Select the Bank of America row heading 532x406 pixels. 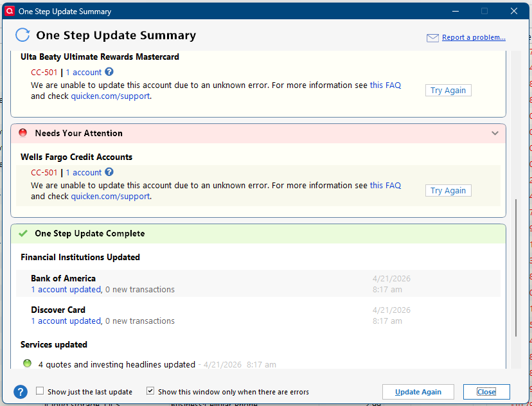click(x=63, y=278)
